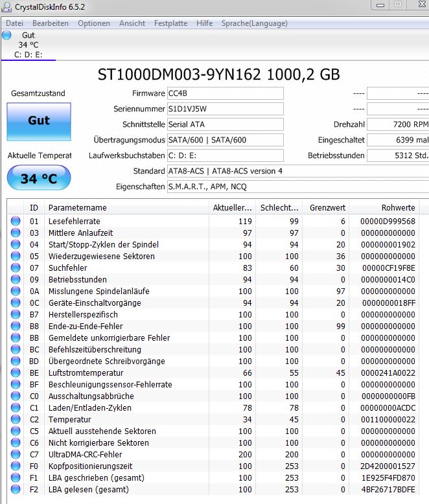This screenshot has height=504, width=429.
Task: Click the Parametername column header
Action: pyautogui.click(x=127, y=208)
